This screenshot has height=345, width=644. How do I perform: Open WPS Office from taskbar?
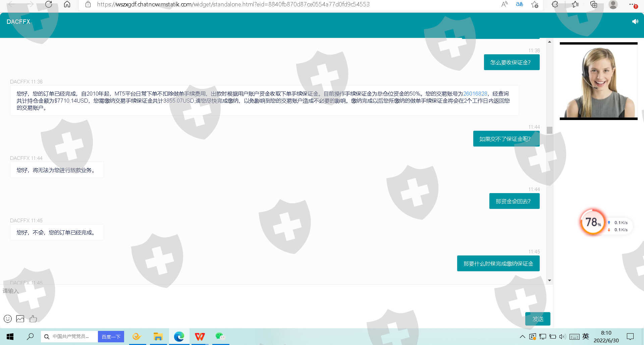(x=200, y=337)
